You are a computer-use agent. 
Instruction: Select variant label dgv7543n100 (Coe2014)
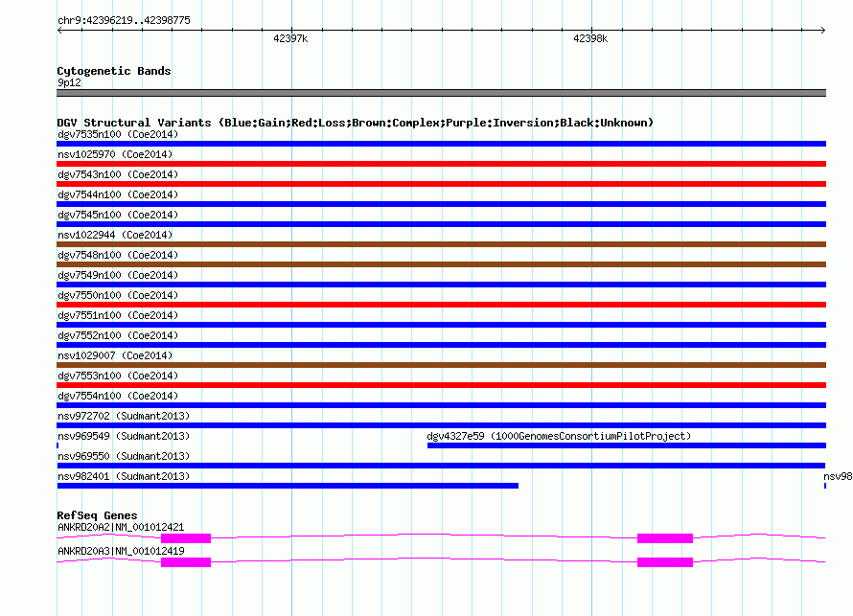118,174
